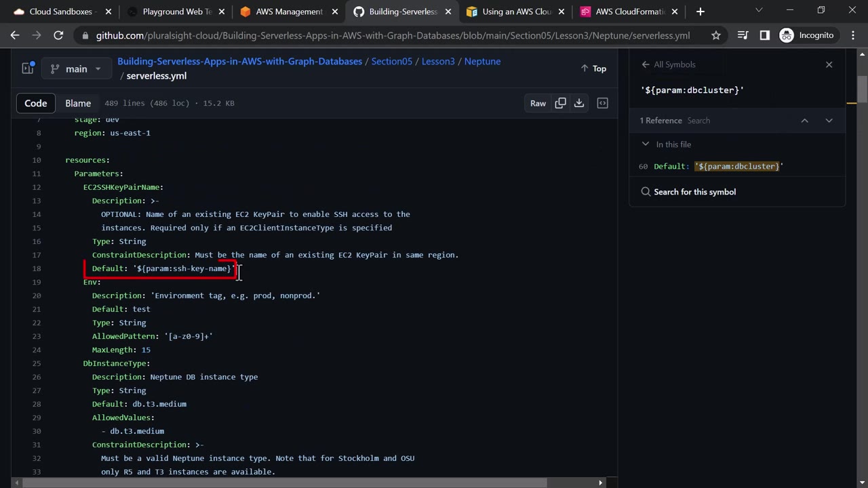Click 'EC2SSHKeyPairName:' on line 12
The width and height of the screenshot is (868, 488).
[x=123, y=187]
